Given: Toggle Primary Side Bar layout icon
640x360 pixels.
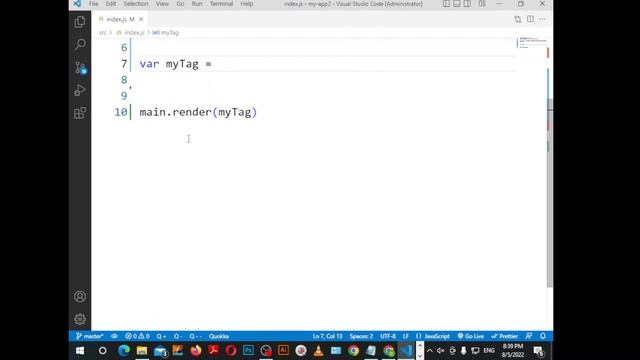Looking at the screenshot, I should (x=446, y=4).
